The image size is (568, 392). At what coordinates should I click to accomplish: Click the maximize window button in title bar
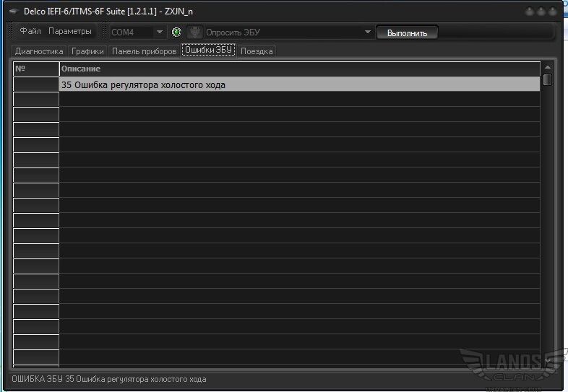point(540,12)
